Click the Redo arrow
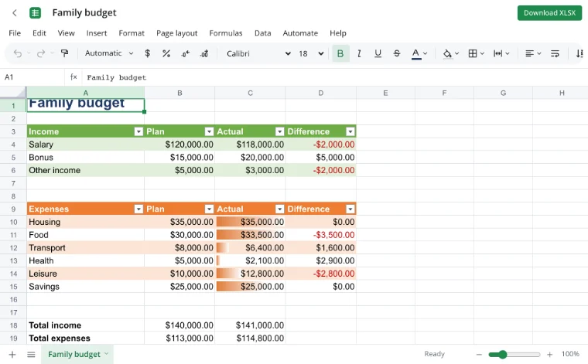The width and height of the screenshot is (588, 364). (x=41, y=53)
